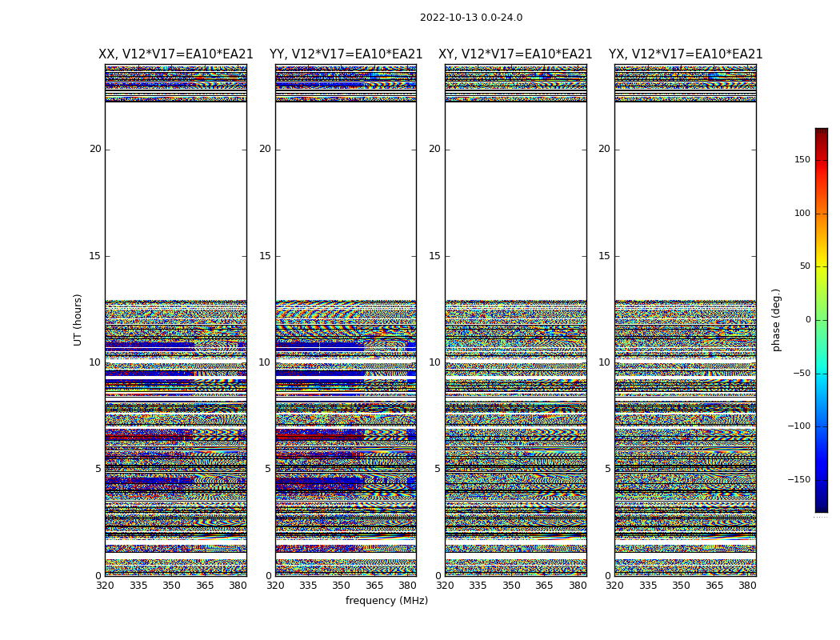Click the XY panel x-axis tick 335

tap(478, 586)
